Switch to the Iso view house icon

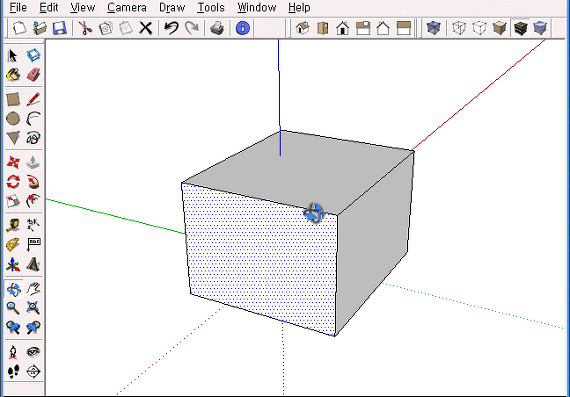[x=302, y=28]
